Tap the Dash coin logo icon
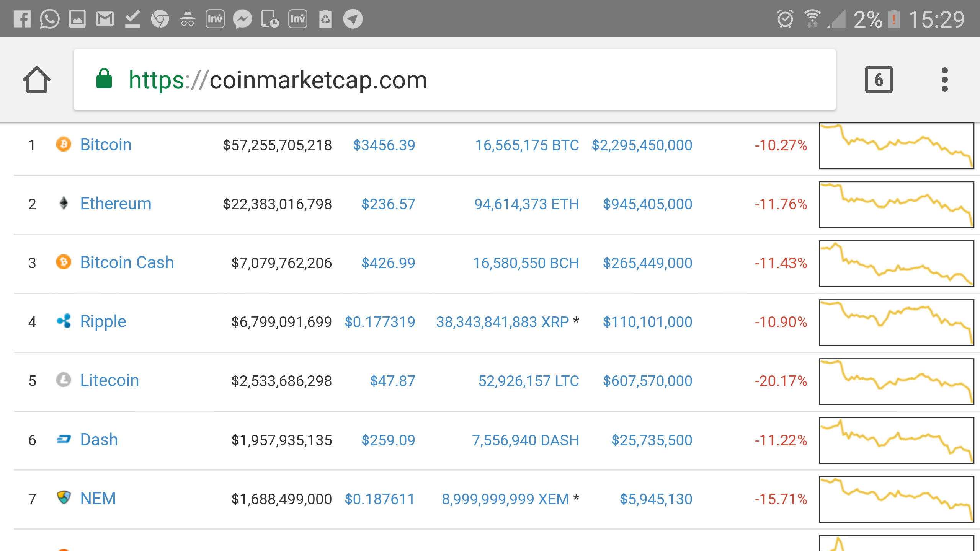 coord(64,439)
